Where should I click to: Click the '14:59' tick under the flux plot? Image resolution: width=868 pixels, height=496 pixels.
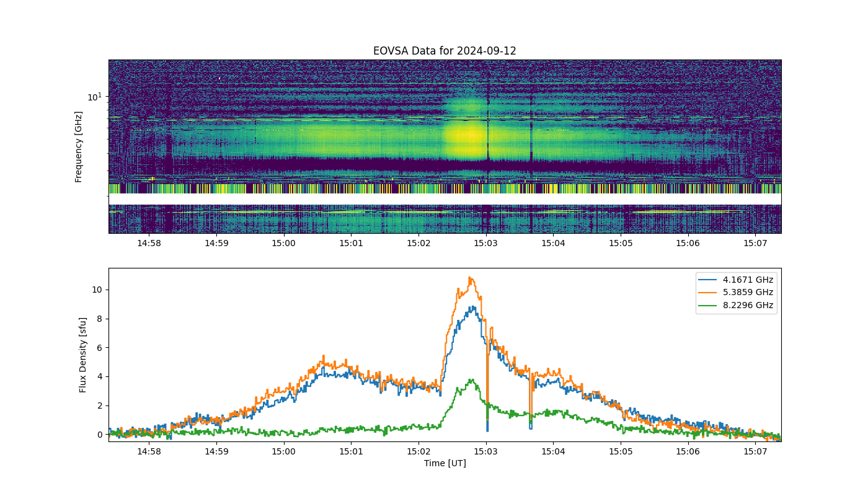(216, 451)
